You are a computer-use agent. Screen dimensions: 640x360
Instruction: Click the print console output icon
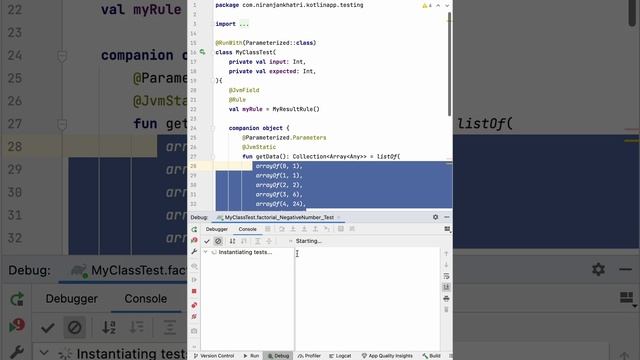pyautogui.click(x=446, y=299)
